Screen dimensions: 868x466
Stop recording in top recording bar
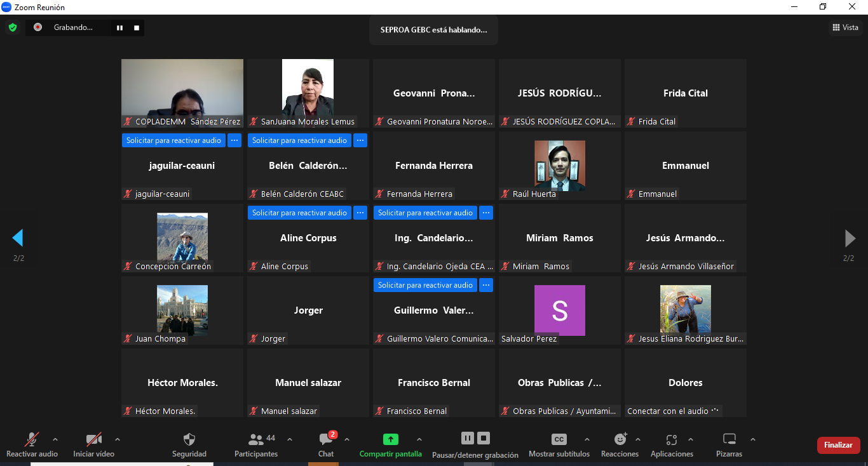pyautogui.click(x=136, y=28)
